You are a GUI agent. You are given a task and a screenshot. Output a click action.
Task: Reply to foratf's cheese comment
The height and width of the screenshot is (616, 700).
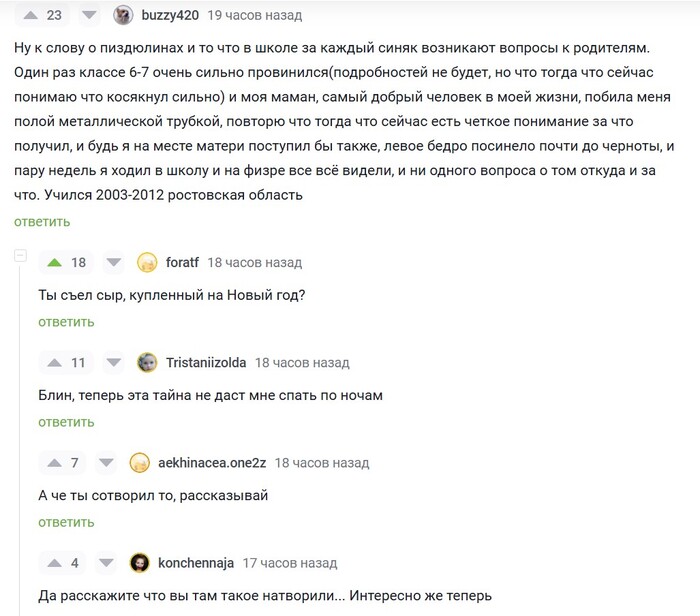point(66,322)
